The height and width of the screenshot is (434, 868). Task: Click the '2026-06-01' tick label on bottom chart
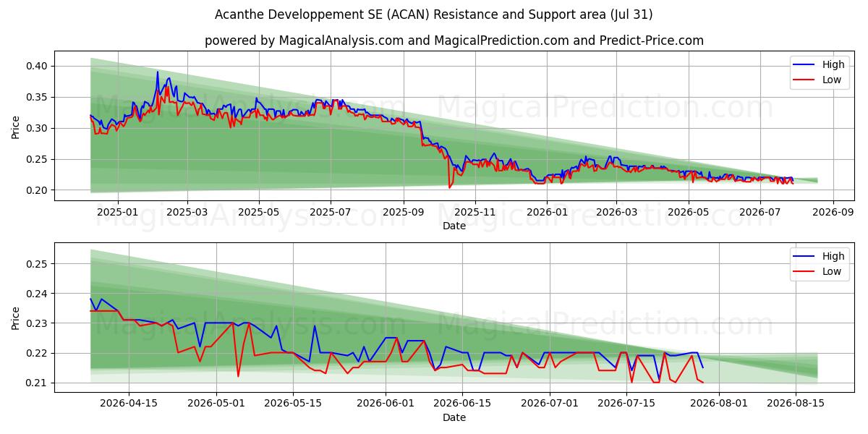386,404
